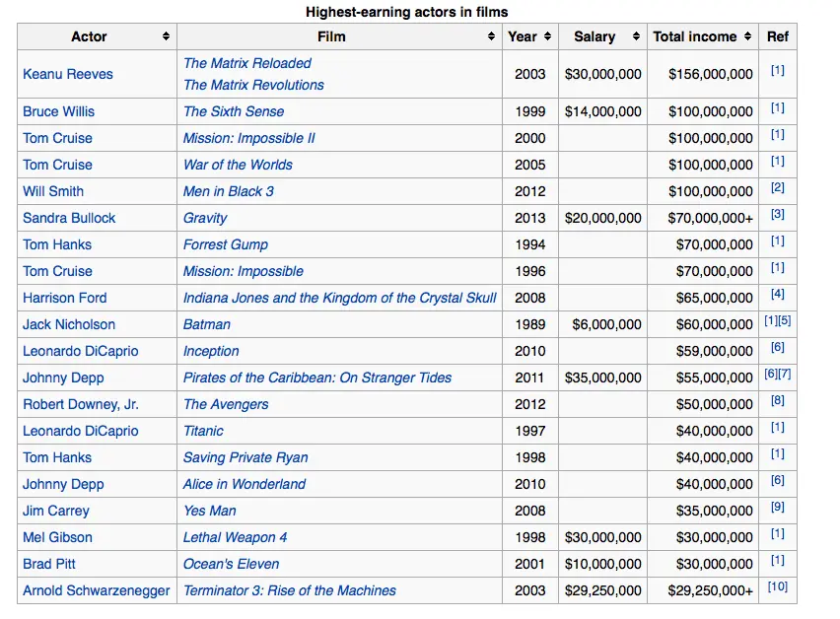The width and height of the screenshot is (840, 619).
Task: Follow reference [10] for Arnold Schwarzenegger
Action: [x=778, y=588]
